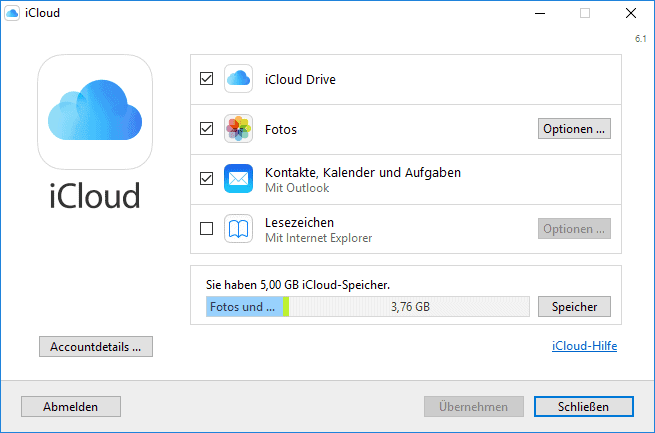Screen dimensions: 655x433
Task: Click the Übernehmen button
Action: [x=474, y=407]
